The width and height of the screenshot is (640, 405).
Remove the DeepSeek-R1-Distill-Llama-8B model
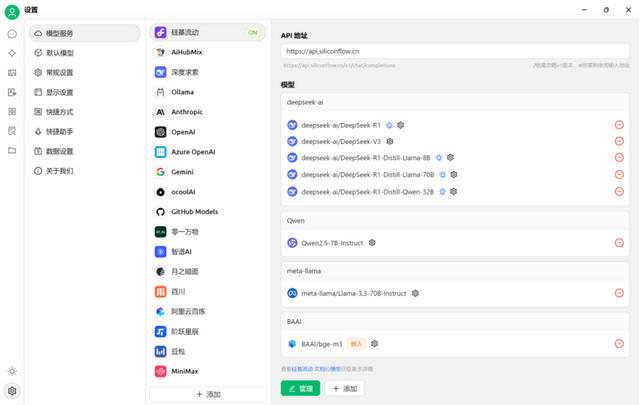[x=619, y=157]
